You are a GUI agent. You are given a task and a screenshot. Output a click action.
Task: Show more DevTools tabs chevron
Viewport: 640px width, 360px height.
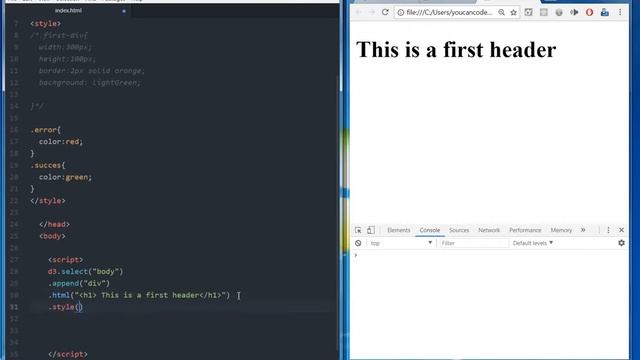583,230
